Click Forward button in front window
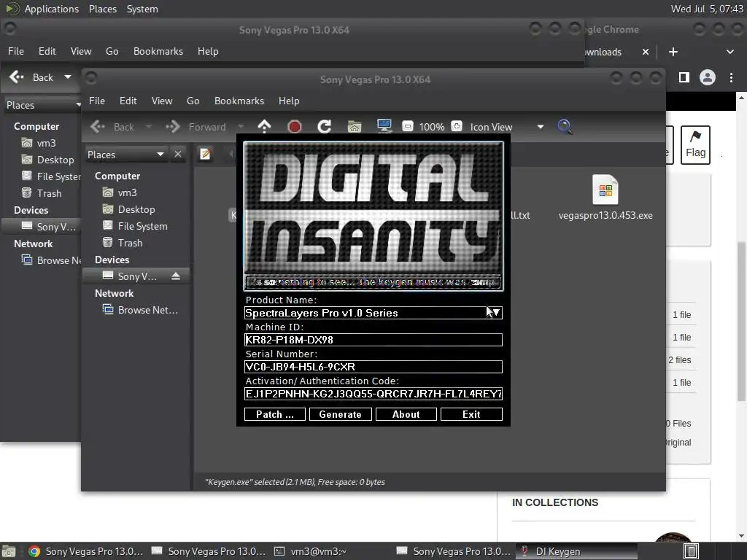This screenshot has height=560, width=747. [196, 127]
